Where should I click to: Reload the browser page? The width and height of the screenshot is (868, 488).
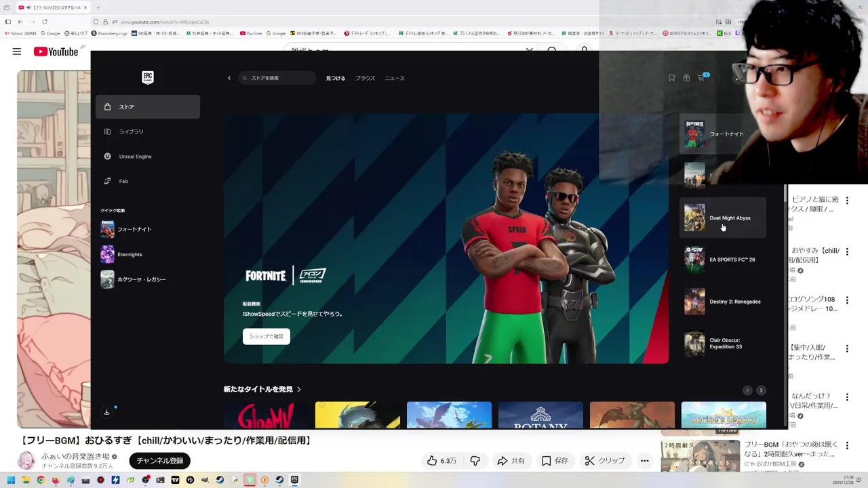pyautogui.click(x=45, y=22)
